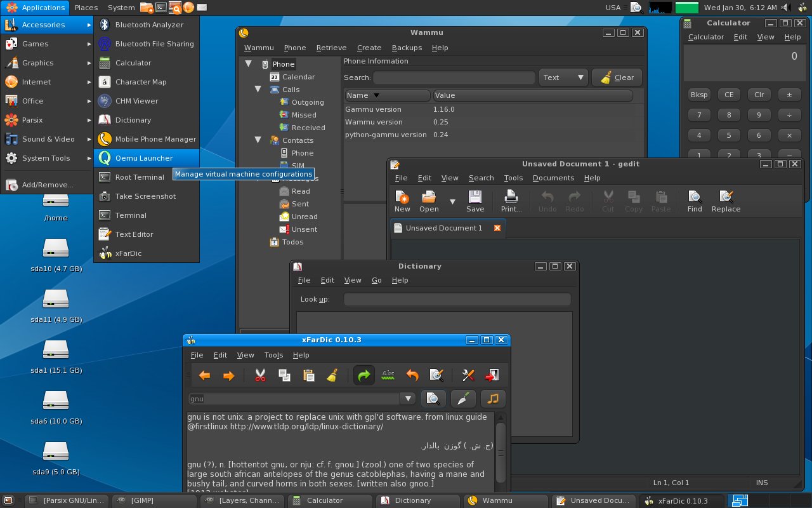
Task: Collapse the Phone root node in Wammu tree
Action: pyautogui.click(x=249, y=64)
